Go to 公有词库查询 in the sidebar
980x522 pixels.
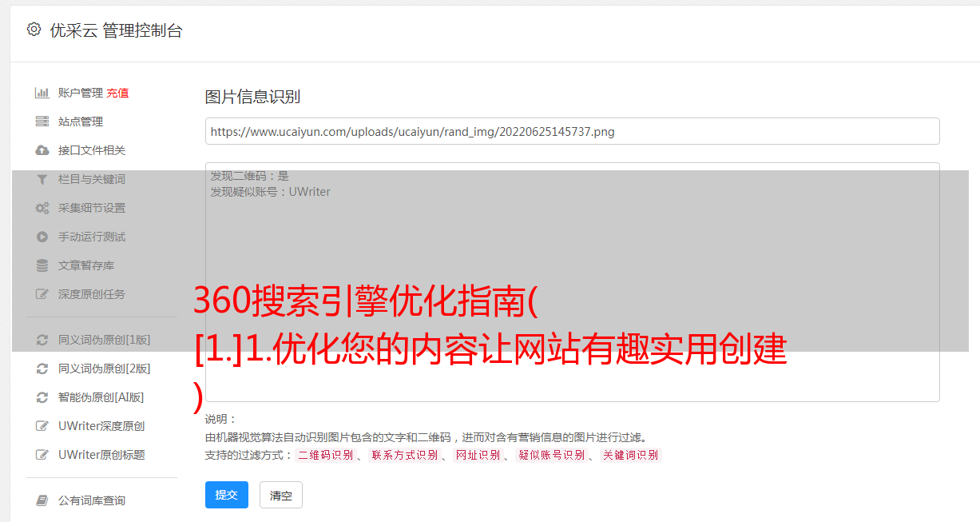tap(92, 500)
